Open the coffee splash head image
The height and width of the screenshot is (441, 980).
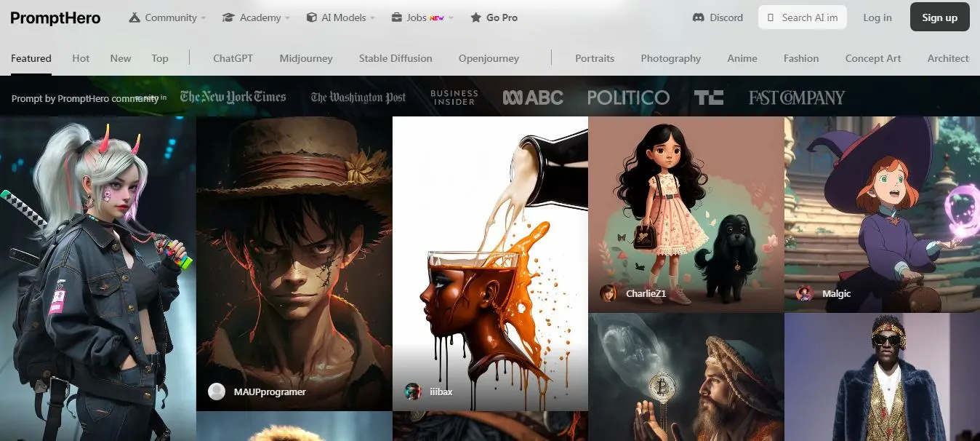tap(490, 263)
